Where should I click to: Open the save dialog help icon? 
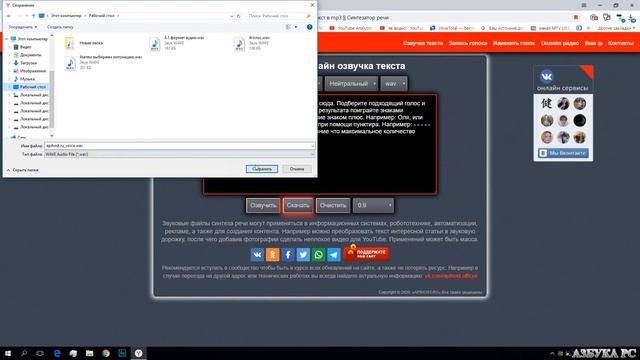pos(309,27)
